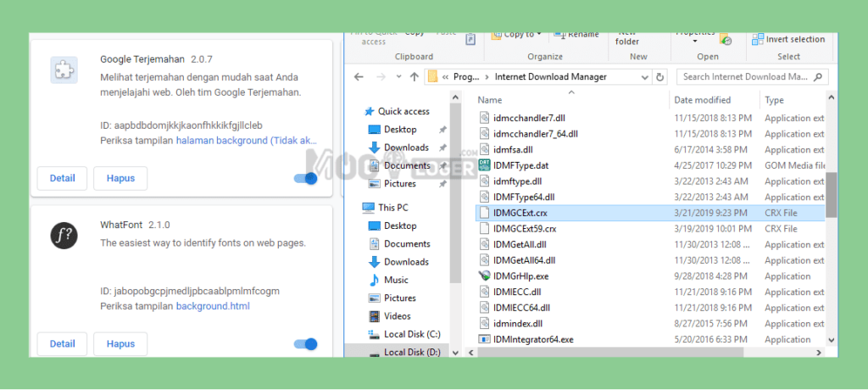Open Properties dropdown arrow in ribbon
The image size is (868, 390).
[x=695, y=42]
